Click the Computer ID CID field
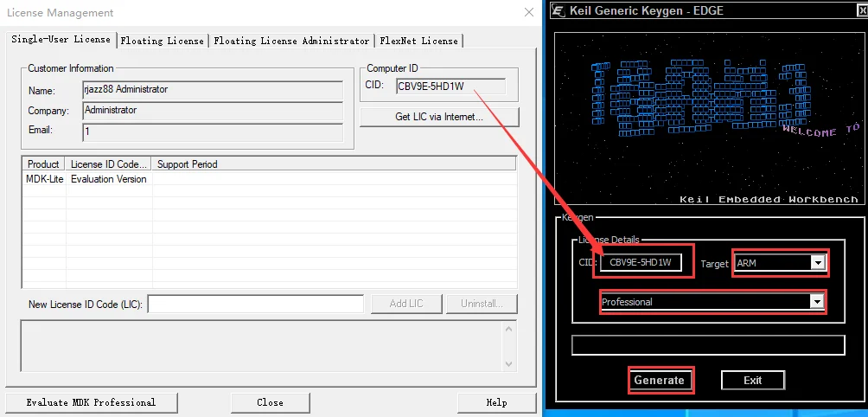Screen dimensions: 868x417 450,87
